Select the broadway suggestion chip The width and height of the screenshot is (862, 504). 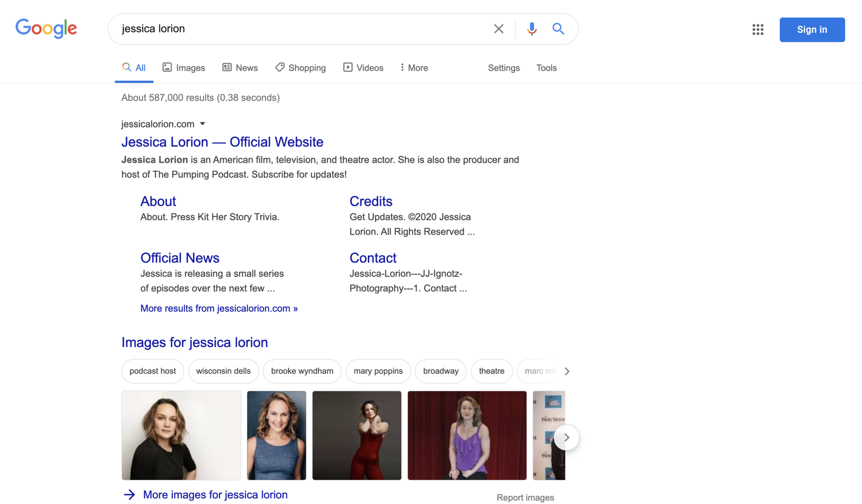pos(440,371)
